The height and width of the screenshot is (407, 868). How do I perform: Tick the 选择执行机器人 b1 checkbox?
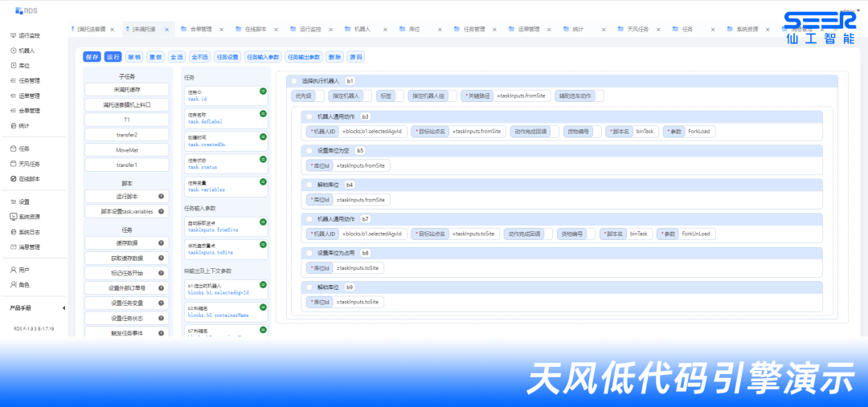click(x=294, y=81)
